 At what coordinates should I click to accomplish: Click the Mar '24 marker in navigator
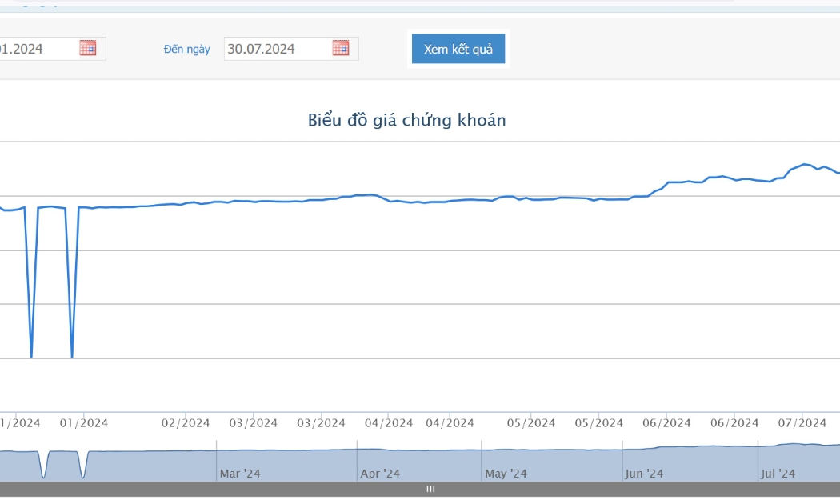point(240,474)
